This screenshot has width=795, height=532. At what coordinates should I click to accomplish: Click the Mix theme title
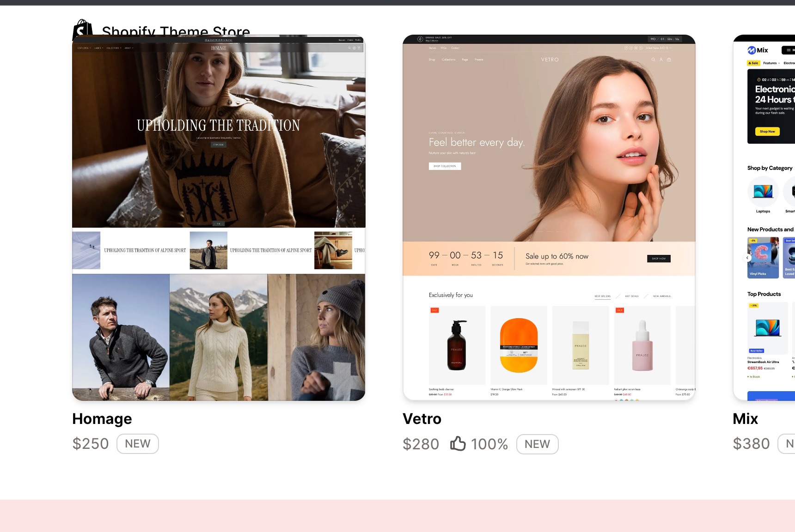(746, 418)
